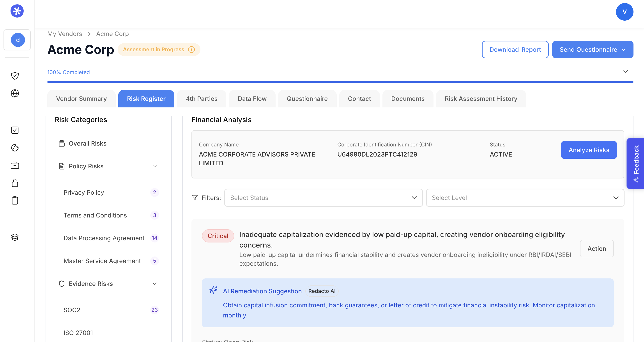Open the Data Flow tab
Viewport: 644px width, 342px height.
click(252, 99)
